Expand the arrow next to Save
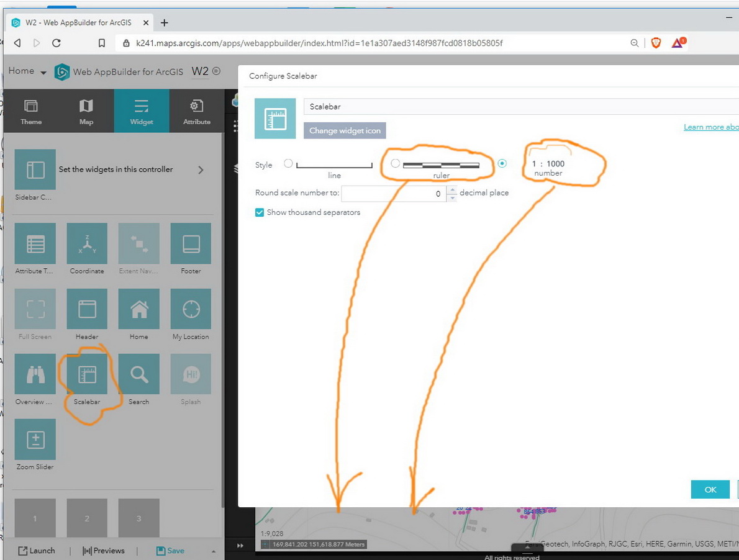 214,551
